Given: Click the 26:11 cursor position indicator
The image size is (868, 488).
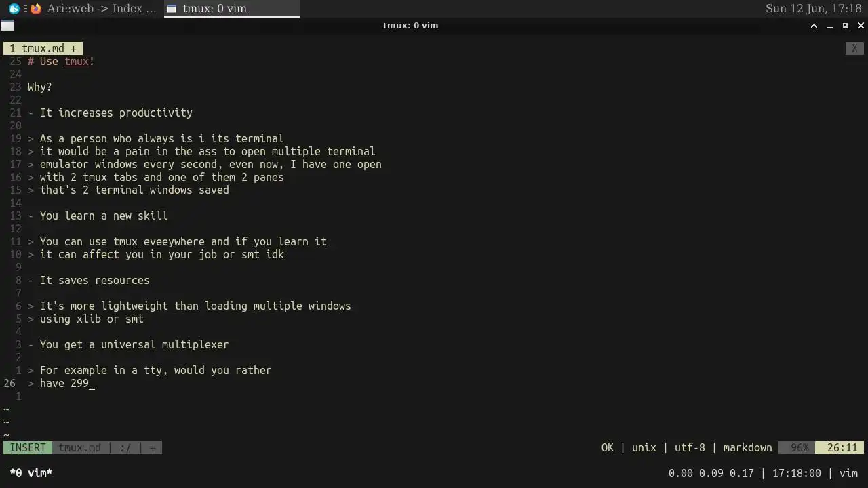Looking at the screenshot, I should point(840,448).
